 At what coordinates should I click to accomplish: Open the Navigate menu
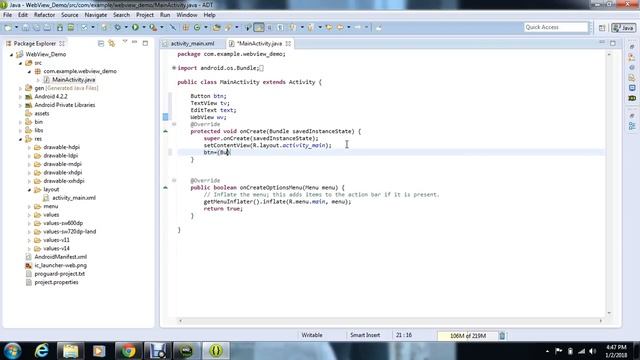[96, 15]
